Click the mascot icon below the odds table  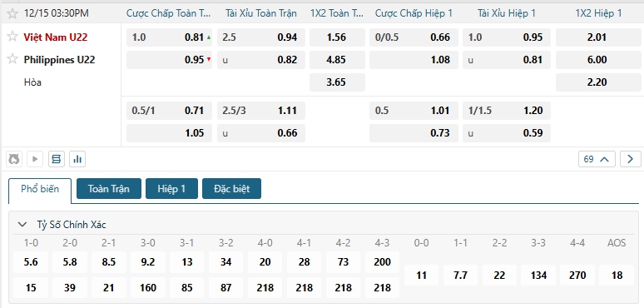(x=14, y=159)
